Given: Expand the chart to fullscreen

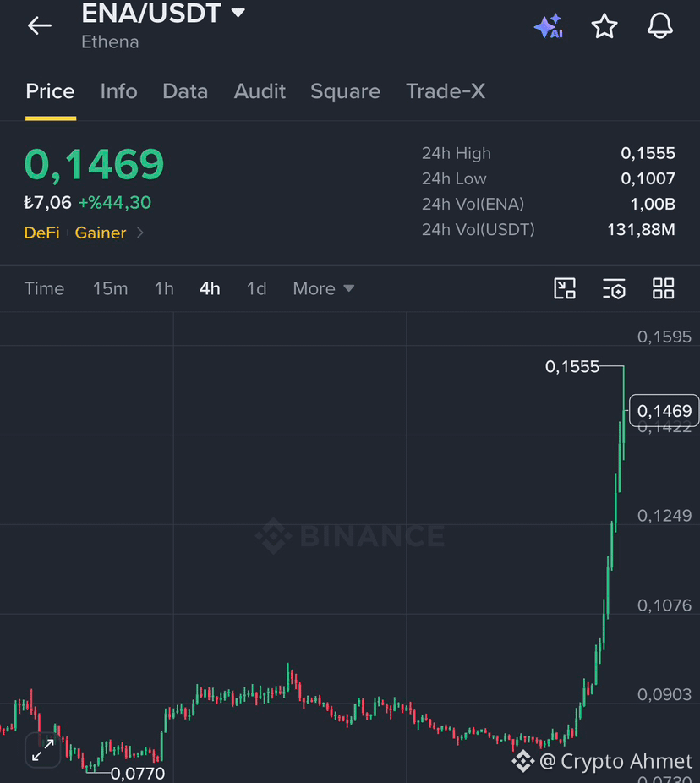Looking at the screenshot, I should pos(43,750).
